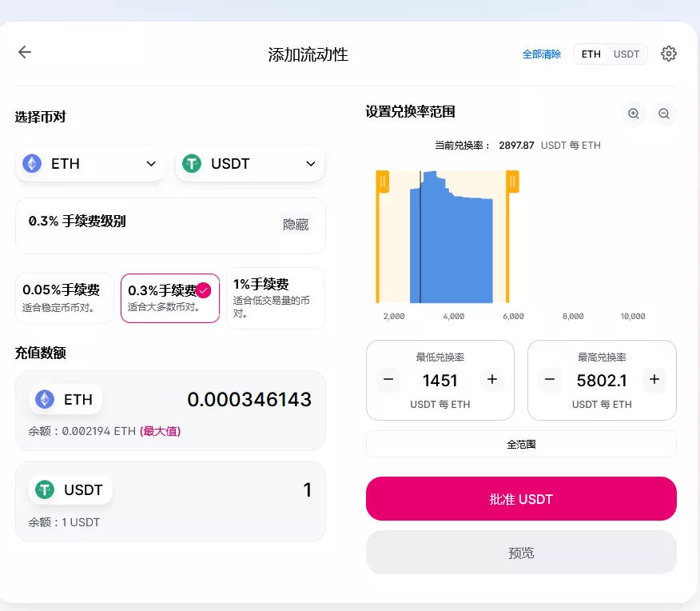700x611 pixels.
Task: Click the USDT token chip in deposit
Action: point(71,489)
